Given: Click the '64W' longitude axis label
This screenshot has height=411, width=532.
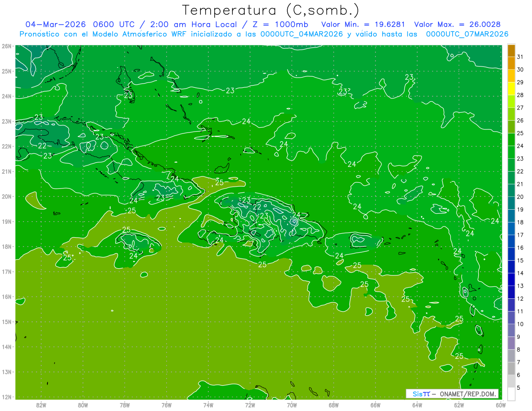Looking at the screenshot, I should point(417,405).
